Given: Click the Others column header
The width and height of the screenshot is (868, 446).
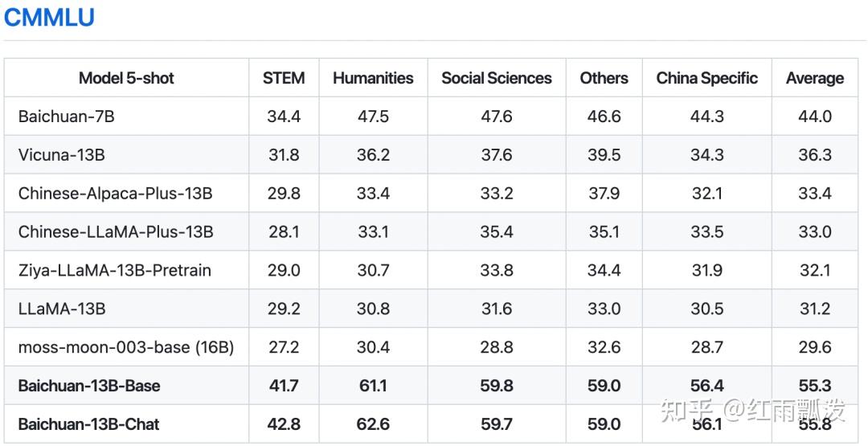Looking at the screenshot, I should click(604, 78).
